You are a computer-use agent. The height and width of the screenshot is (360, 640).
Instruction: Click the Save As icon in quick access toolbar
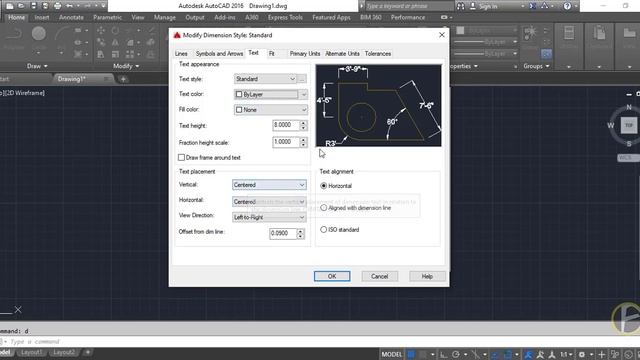coord(45,6)
